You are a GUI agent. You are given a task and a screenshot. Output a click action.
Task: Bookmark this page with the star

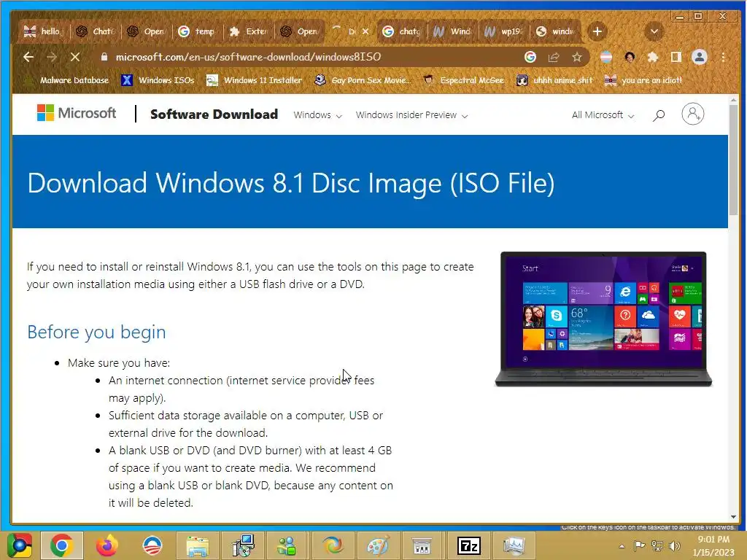tap(577, 57)
